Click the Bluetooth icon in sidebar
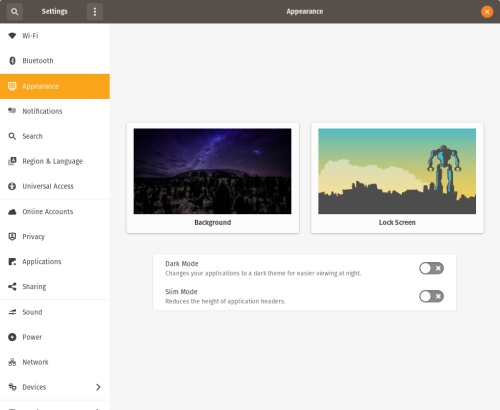 coord(12,61)
